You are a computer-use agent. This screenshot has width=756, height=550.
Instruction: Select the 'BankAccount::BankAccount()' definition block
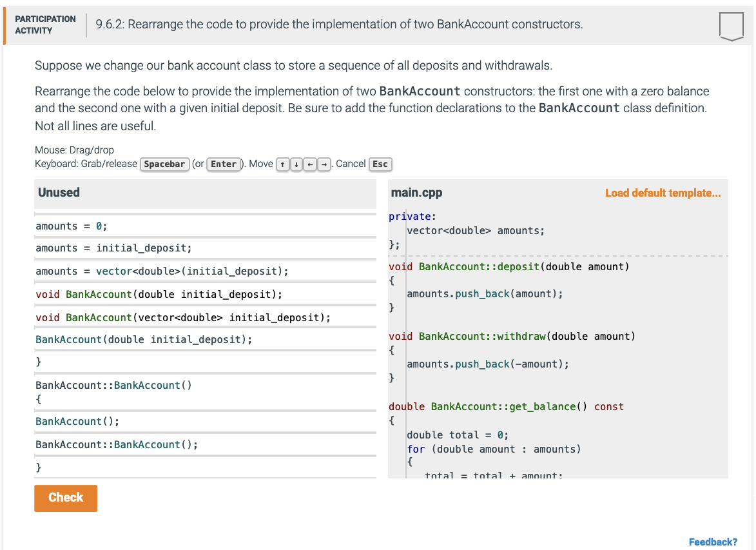tap(114, 391)
